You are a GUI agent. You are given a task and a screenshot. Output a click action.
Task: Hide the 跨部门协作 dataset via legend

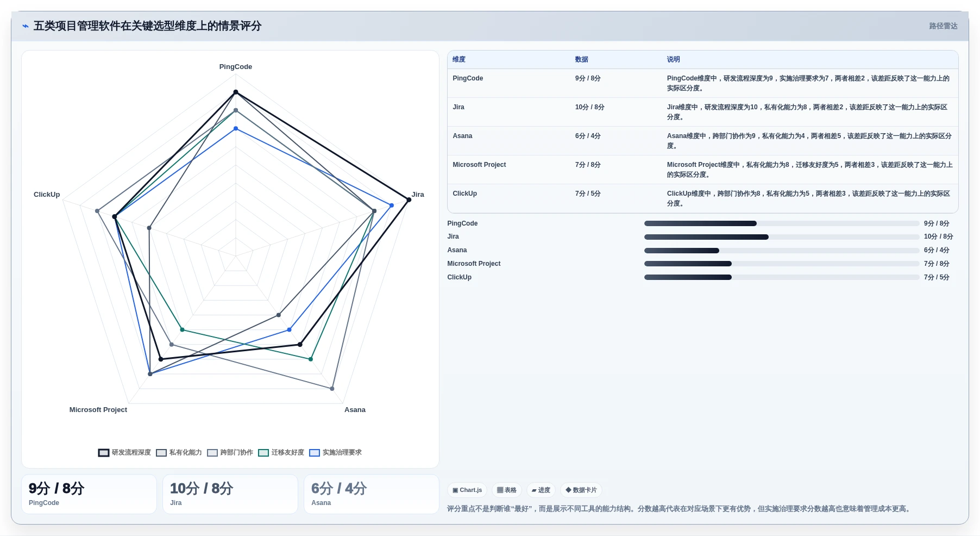click(230, 452)
